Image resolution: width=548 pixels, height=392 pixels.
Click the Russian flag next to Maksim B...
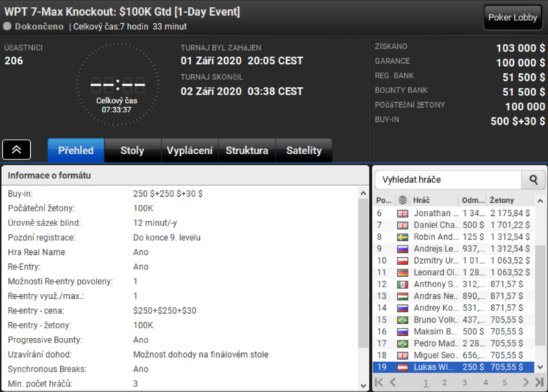coord(403,332)
